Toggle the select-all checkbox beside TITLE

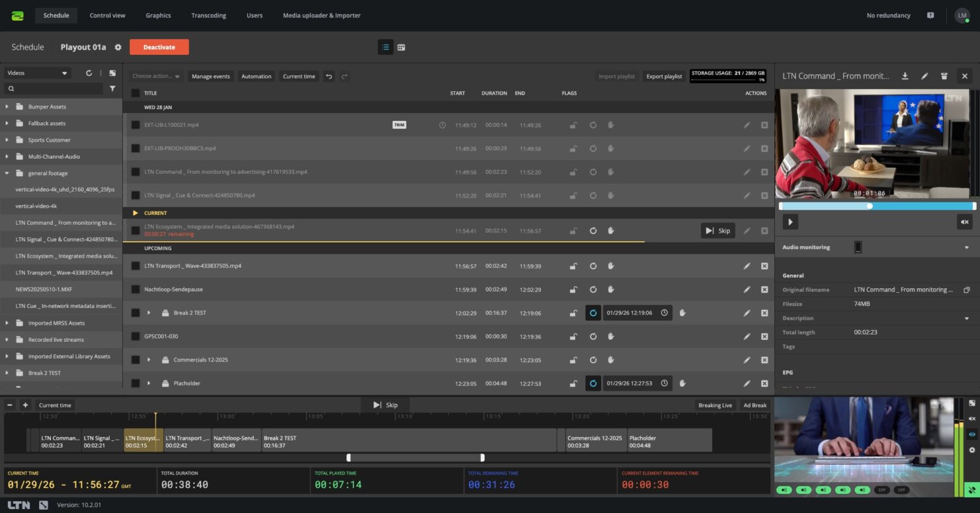pyautogui.click(x=135, y=93)
